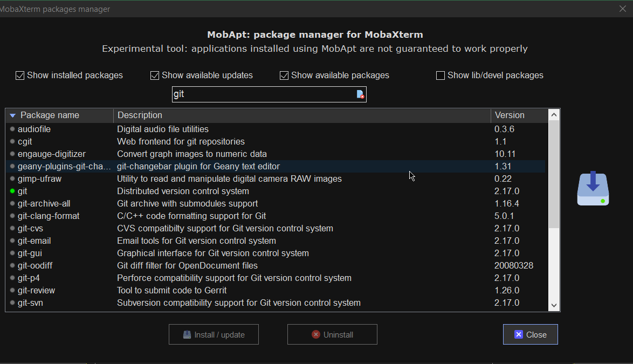This screenshot has height=364, width=633.
Task: Select the git-clang-format package
Action: point(49,216)
